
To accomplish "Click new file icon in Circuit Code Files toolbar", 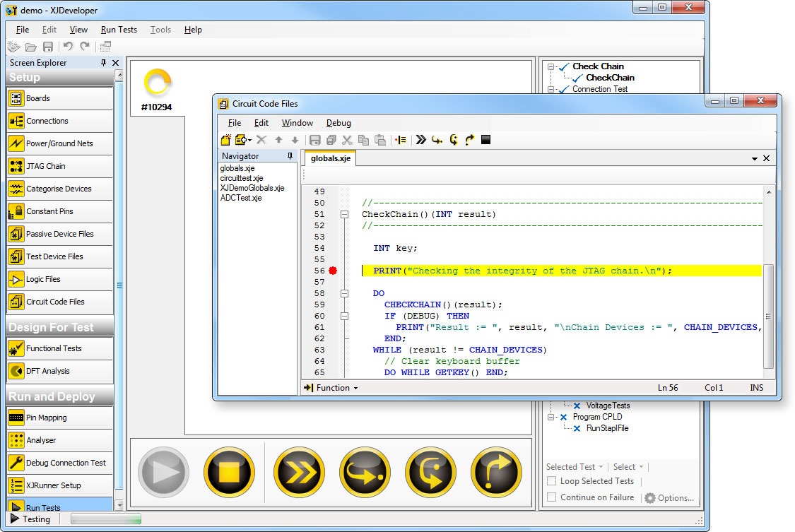I will click(x=226, y=140).
